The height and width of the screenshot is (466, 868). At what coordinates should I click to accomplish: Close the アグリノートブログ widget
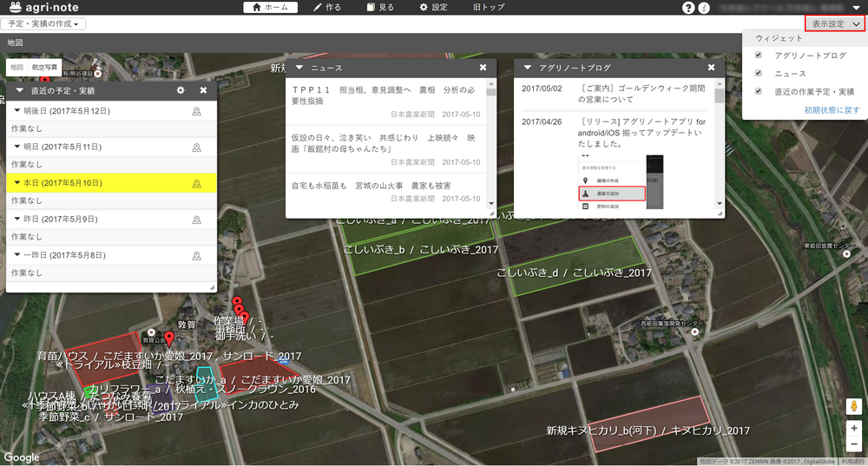click(x=712, y=68)
